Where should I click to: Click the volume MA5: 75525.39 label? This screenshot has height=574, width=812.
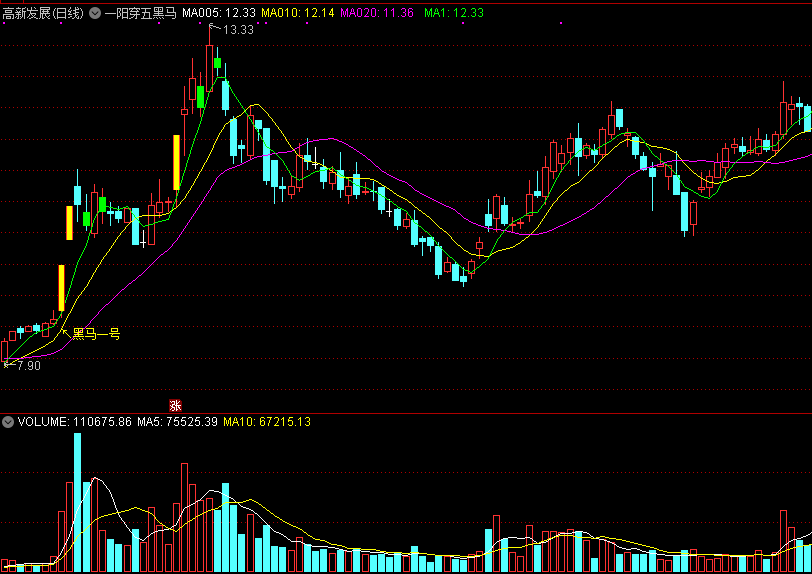[178, 422]
